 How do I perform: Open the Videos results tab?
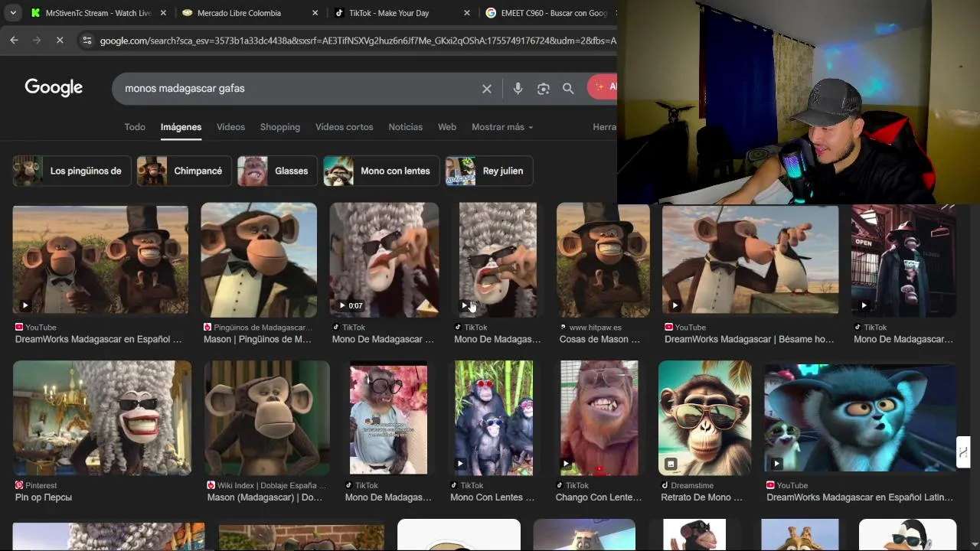tap(230, 127)
